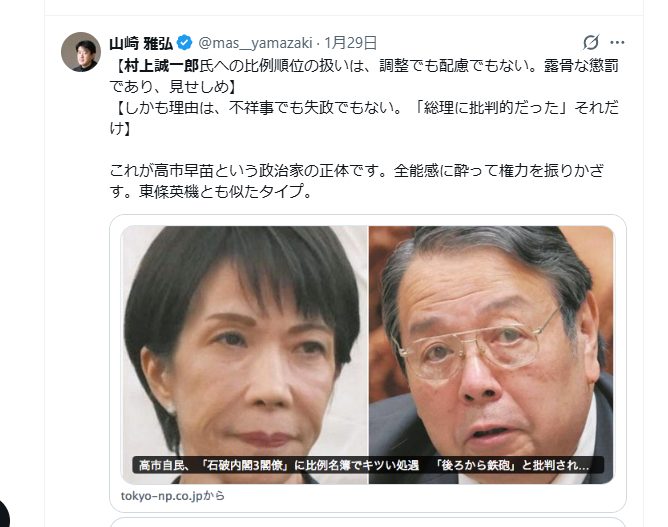The image size is (668, 527).
Task: Open the right photo of man with glasses
Action: [x=491, y=354]
